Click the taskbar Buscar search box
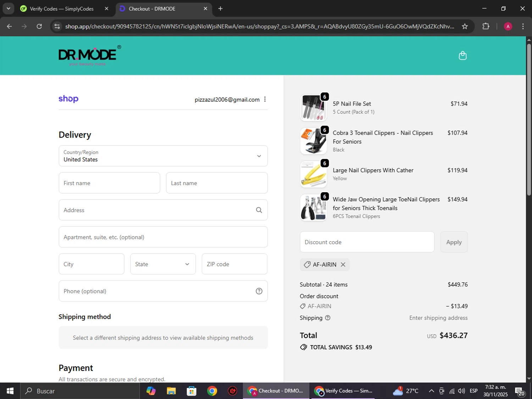 (80, 391)
